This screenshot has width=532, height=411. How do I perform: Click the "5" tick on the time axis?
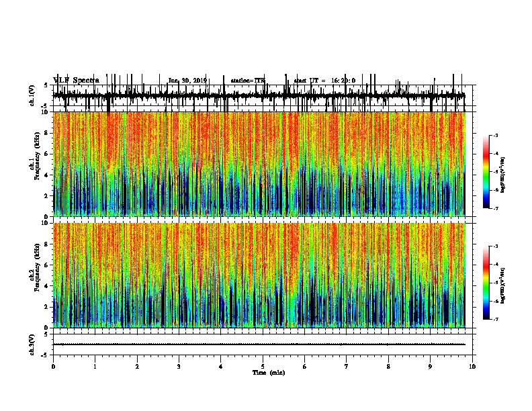[263, 367]
